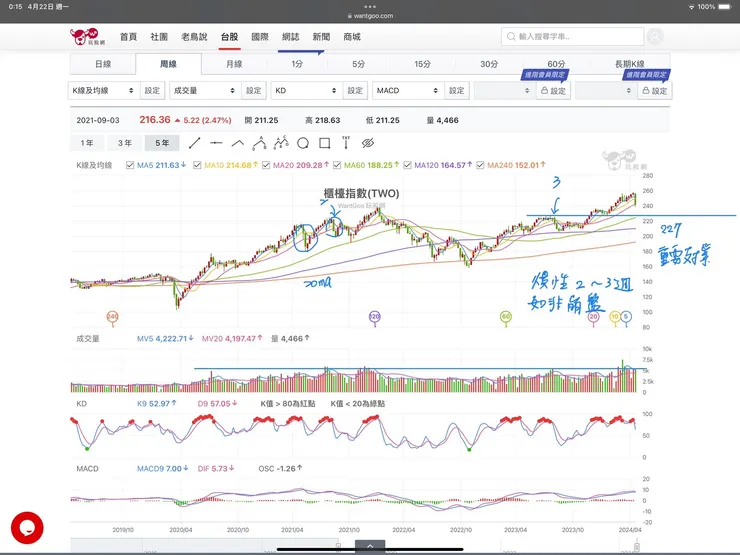
Task: Click the magnifier search icon
Action: tap(511, 36)
